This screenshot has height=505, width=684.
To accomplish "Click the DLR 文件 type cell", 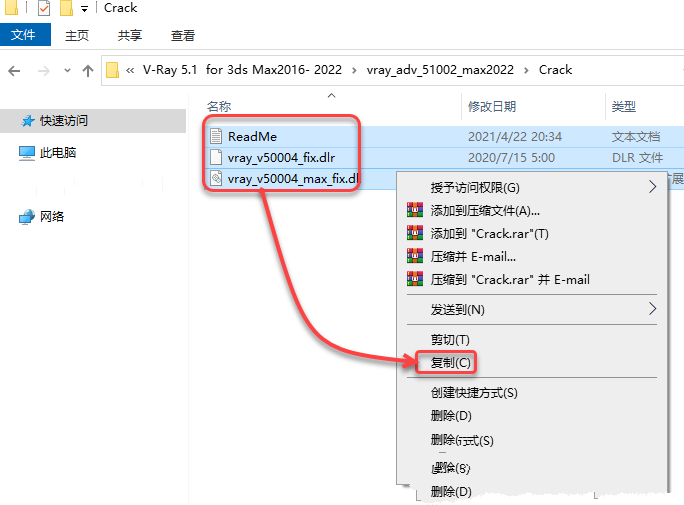I will click(x=637, y=157).
